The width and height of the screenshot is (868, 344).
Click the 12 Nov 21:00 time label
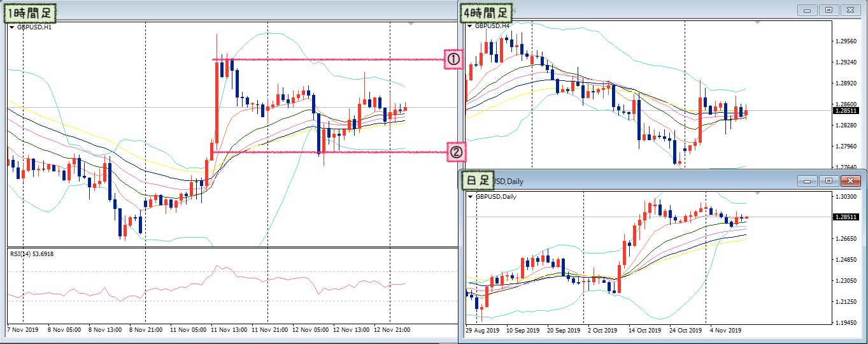393,330
